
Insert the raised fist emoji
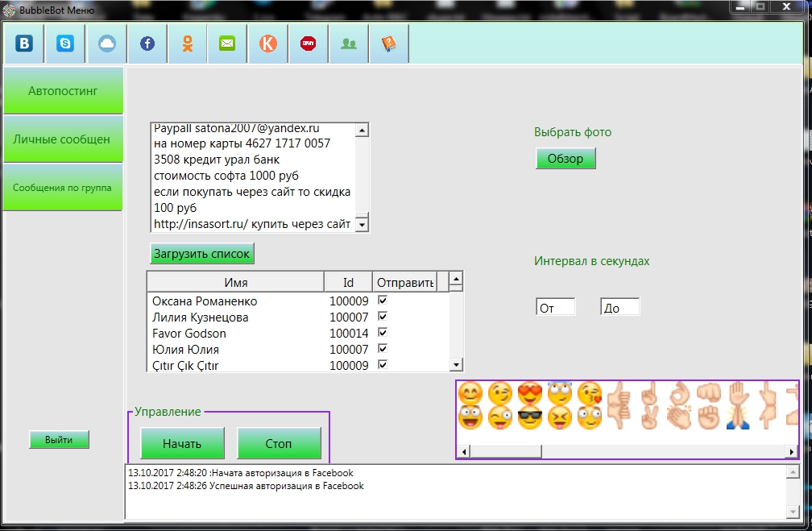click(709, 417)
